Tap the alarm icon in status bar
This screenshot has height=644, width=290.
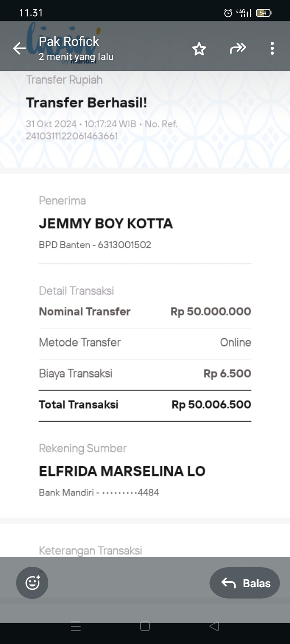click(x=228, y=13)
